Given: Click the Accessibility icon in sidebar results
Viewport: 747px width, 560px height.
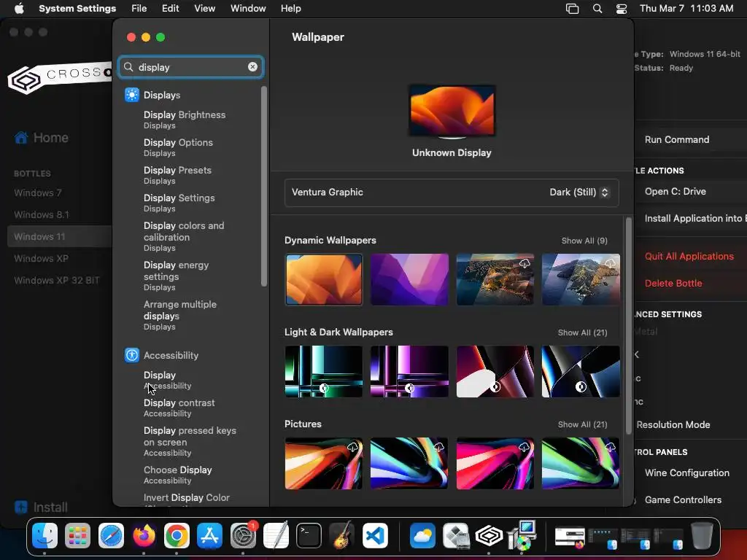Looking at the screenshot, I should pyautogui.click(x=132, y=355).
